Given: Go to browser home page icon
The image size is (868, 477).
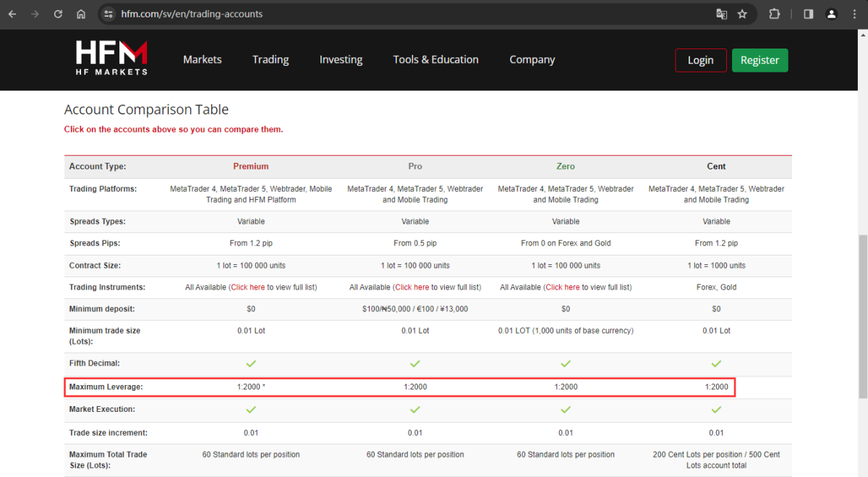Looking at the screenshot, I should 81,14.
